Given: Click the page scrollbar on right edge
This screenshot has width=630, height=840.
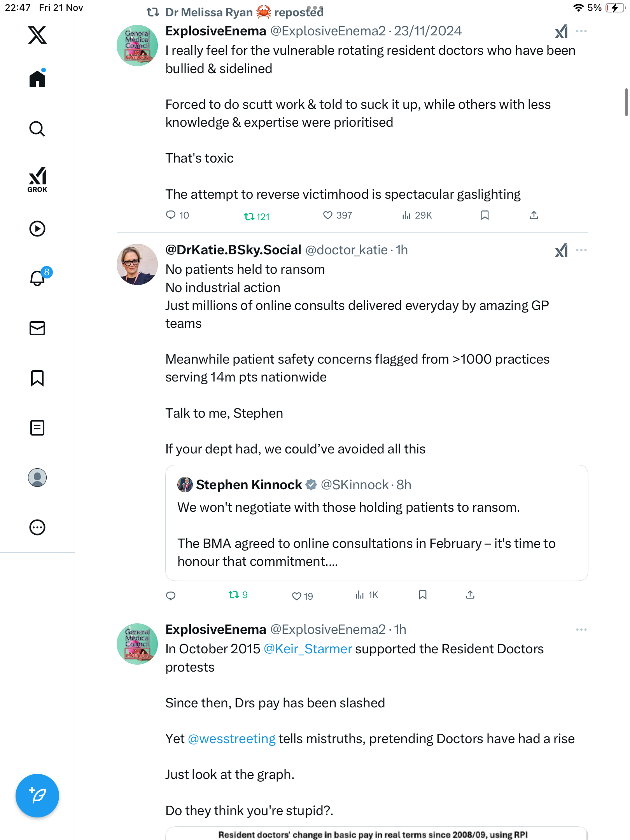Looking at the screenshot, I should 626,102.
